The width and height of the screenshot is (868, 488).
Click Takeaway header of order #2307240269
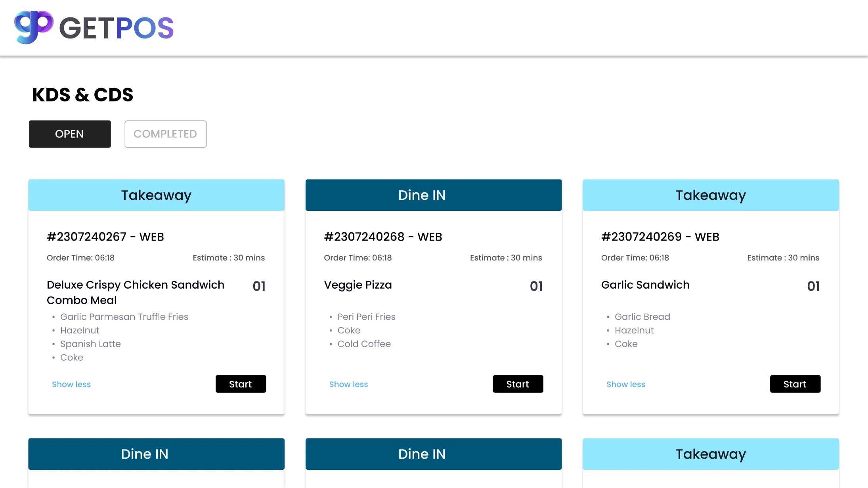711,195
